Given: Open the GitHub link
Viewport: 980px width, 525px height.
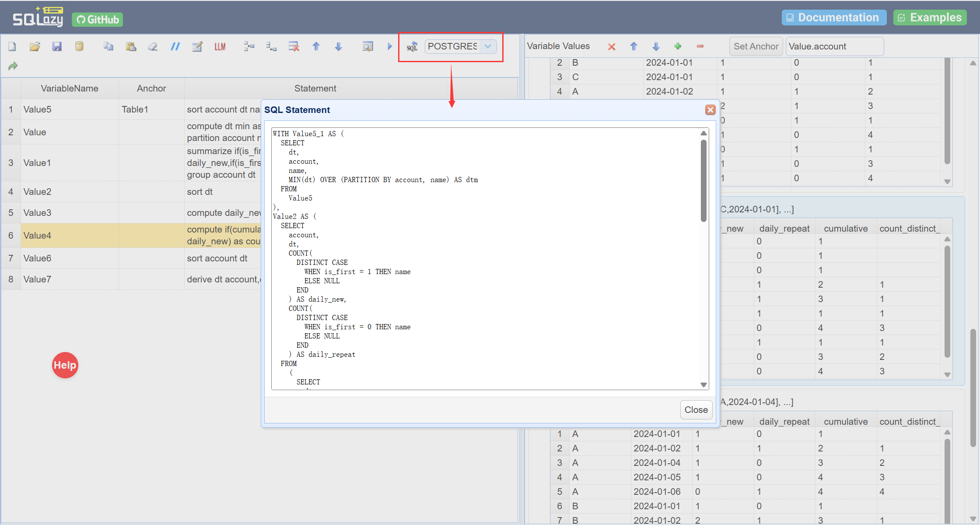Looking at the screenshot, I should [98, 20].
